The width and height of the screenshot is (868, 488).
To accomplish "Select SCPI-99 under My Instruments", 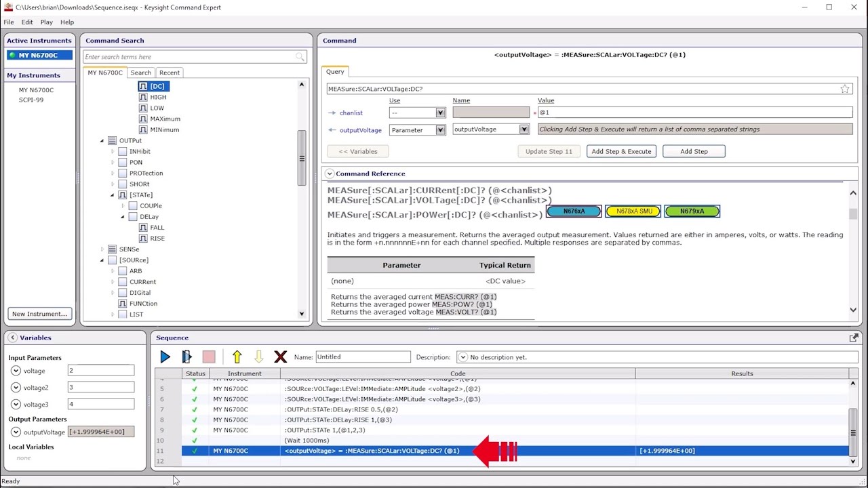I will (31, 100).
